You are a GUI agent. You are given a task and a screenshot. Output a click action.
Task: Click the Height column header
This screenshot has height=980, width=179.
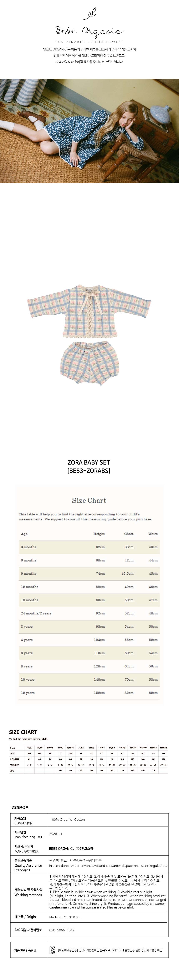click(x=99, y=534)
